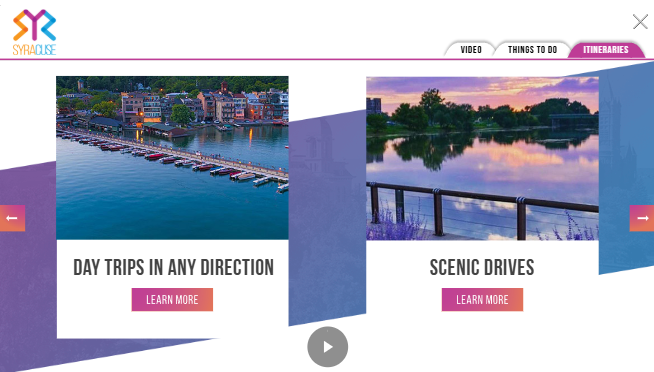Close the overlay with the X icon
Viewport: 654px width, 372px height.
click(x=640, y=22)
